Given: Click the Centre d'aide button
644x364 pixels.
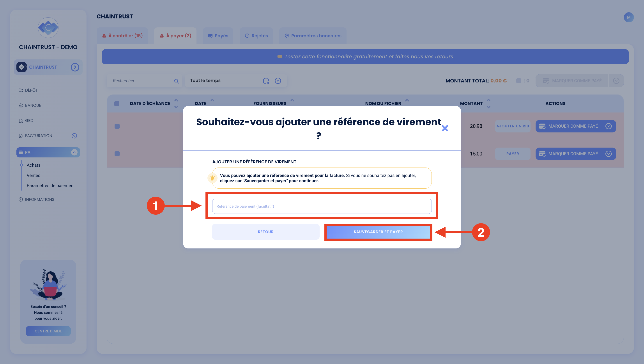Looking at the screenshot, I should [x=48, y=331].
